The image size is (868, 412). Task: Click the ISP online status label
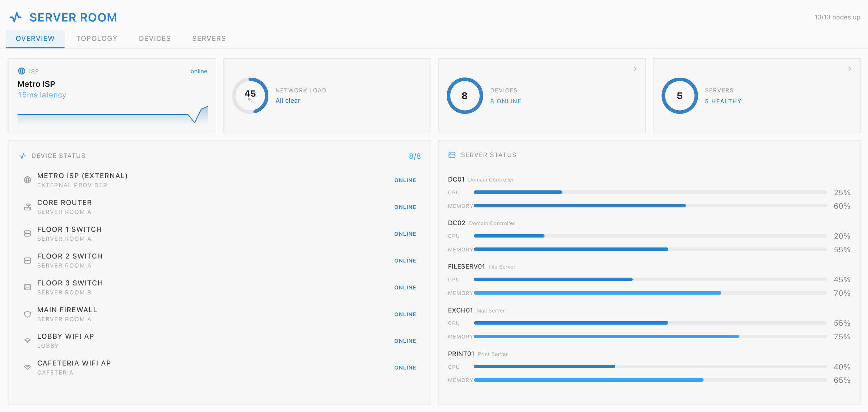(199, 71)
